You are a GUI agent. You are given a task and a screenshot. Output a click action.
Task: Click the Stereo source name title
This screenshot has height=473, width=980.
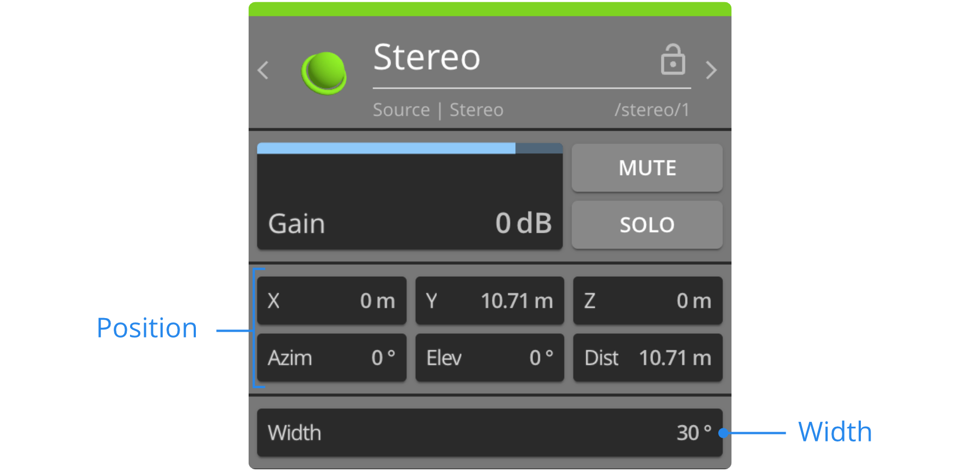pos(427,58)
